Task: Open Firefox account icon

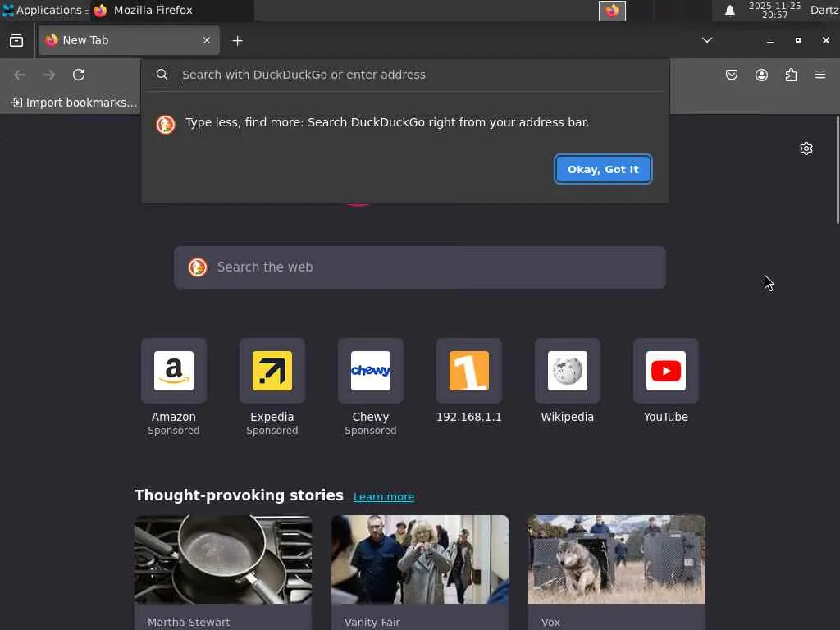Action: (761, 75)
